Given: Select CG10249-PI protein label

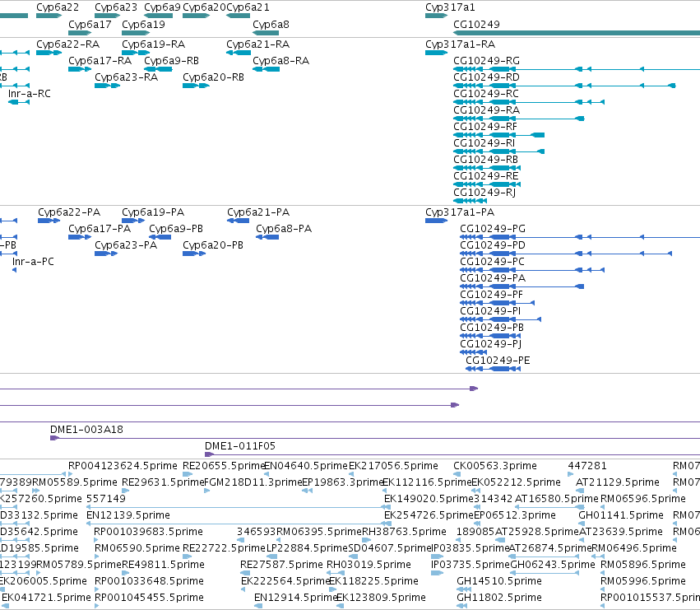Looking at the screenshot, I should 490,311.
